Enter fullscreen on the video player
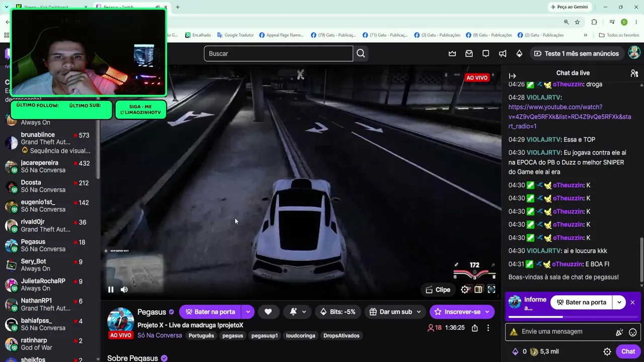644x362 pixels. coord(492,290)
